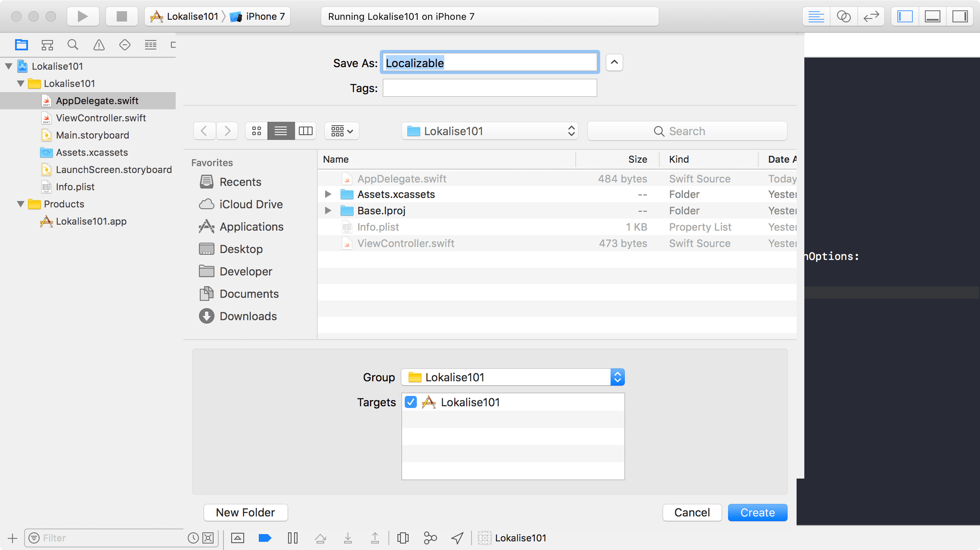Select AppDelegate.swift in the project navigator
This screenshot has width=980, height=550.
coord(88,101)
